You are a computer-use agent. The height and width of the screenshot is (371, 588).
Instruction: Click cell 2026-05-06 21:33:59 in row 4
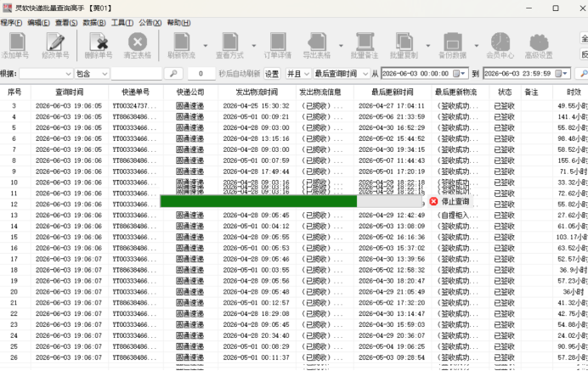tap(392, 117)
